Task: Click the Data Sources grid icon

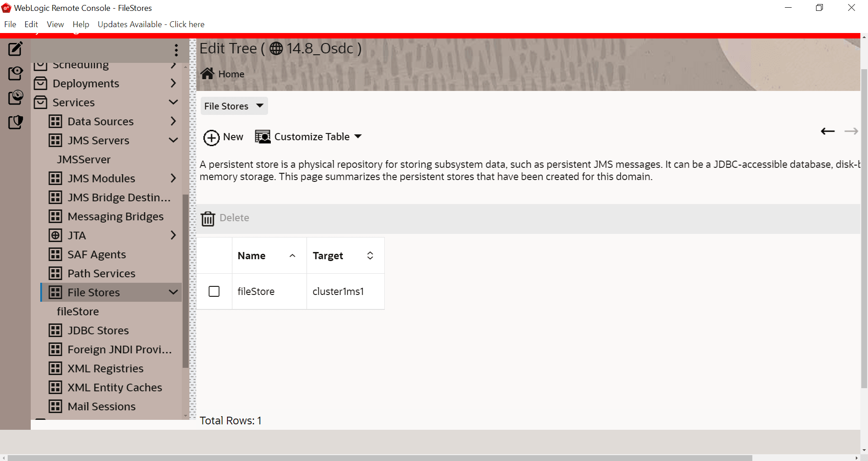Action: (56, 121)
